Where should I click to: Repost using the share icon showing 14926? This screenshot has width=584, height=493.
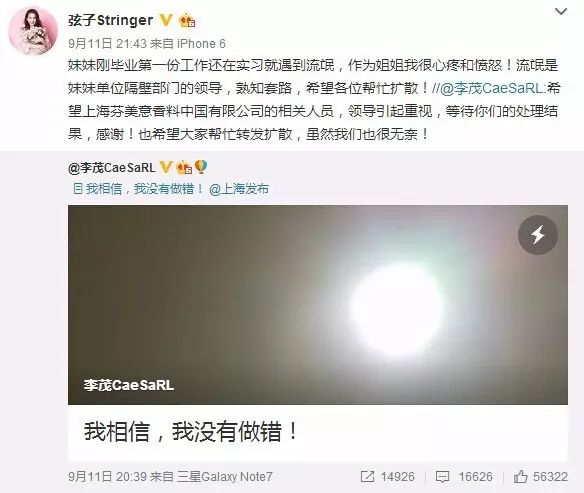387,477
